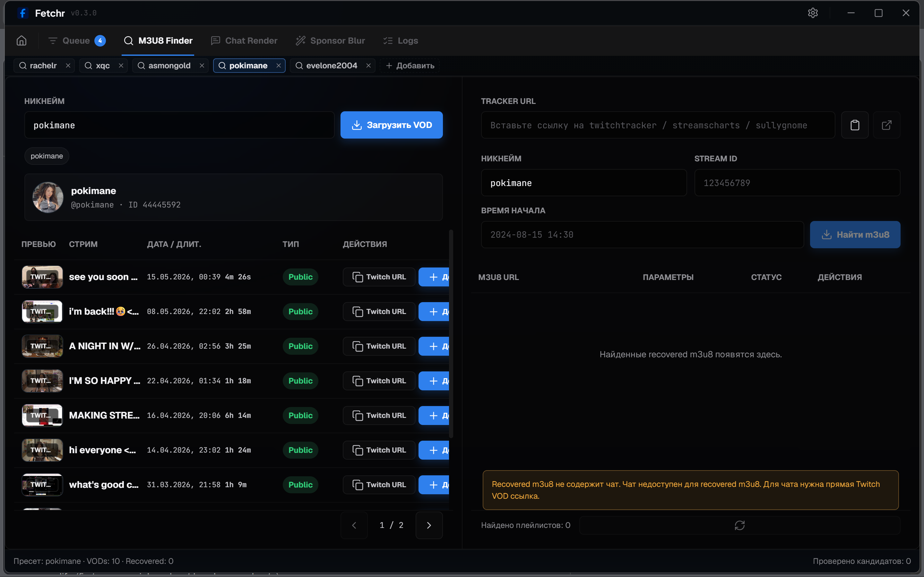Go to the previous VOD page
This screenshot has width=924, height=577.
[354, 525]
